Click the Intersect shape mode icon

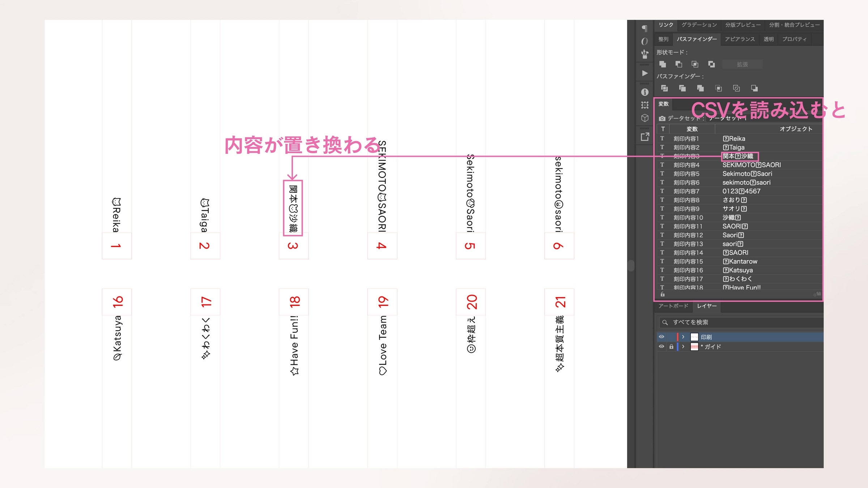point(695,64)
